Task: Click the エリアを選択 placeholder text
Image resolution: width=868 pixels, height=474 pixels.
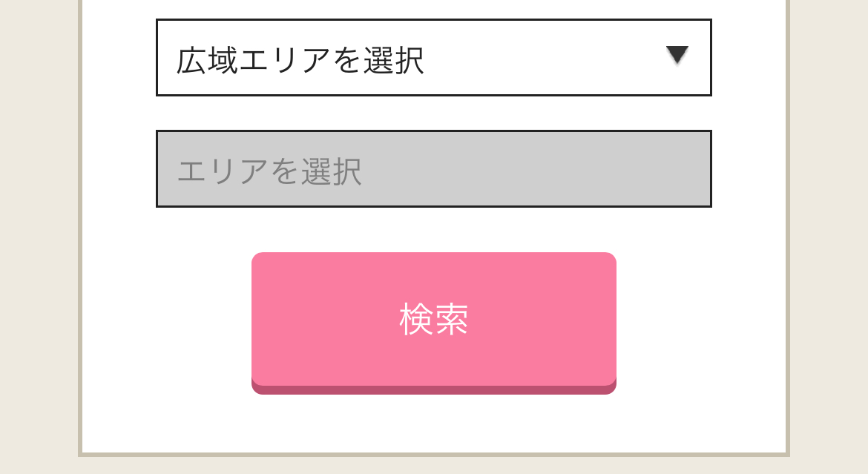Action: [269, 172]
